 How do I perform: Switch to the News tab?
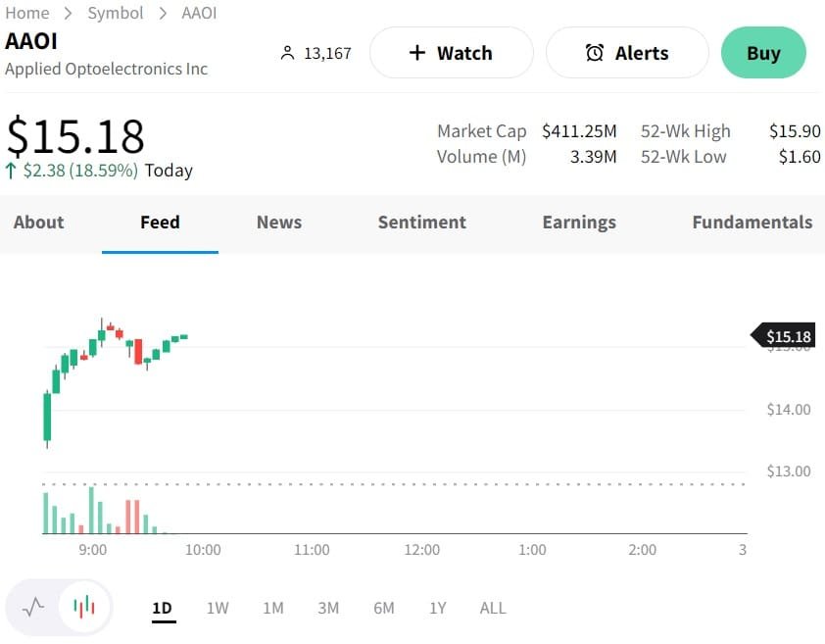click(x=279, y=223)
